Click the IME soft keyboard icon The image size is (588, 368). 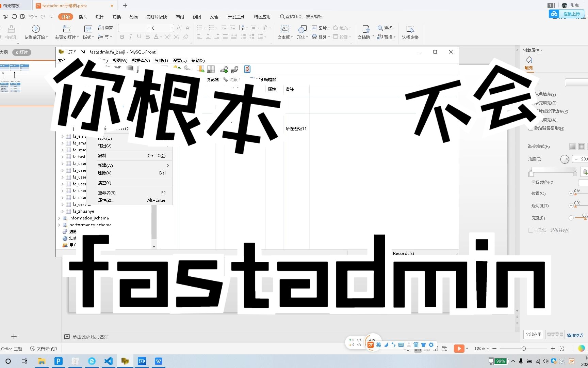pyautogui.click(x=401, y=345)
